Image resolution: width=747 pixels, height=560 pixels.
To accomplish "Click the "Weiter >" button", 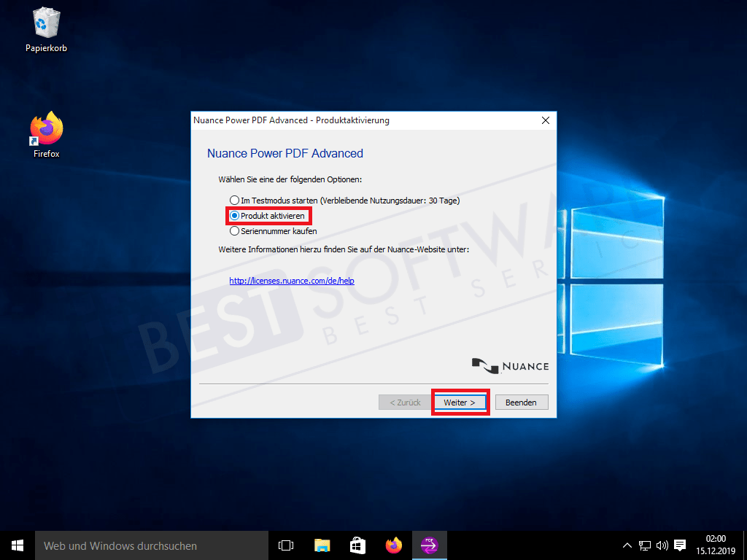I will (460, 402).
